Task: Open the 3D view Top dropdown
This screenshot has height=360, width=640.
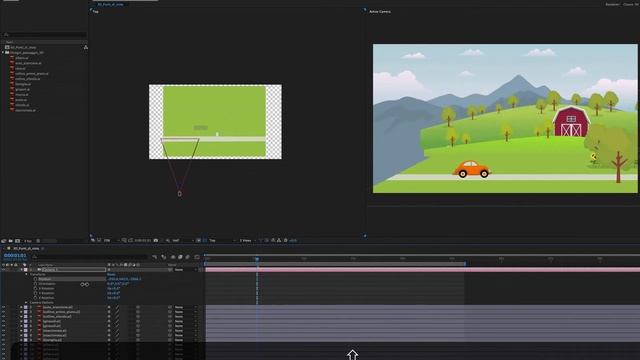Action: pyautogui.click(x=221, y=240)
